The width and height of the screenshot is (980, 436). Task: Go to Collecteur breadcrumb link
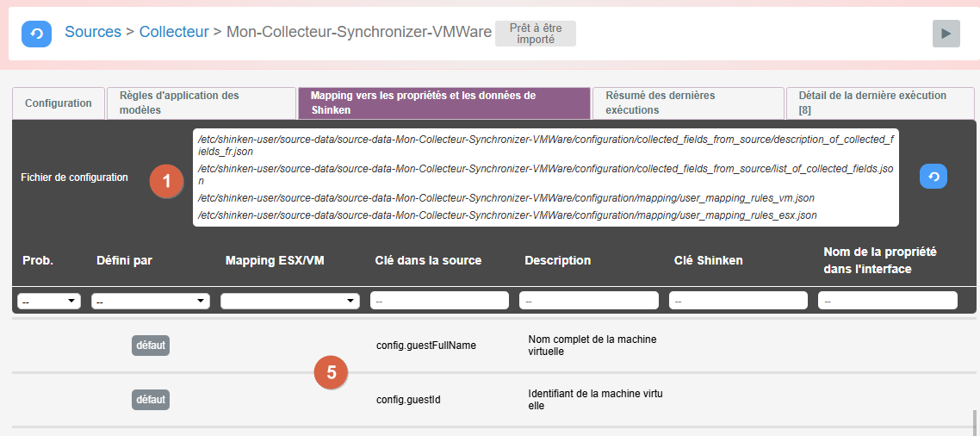click(174, 32)
